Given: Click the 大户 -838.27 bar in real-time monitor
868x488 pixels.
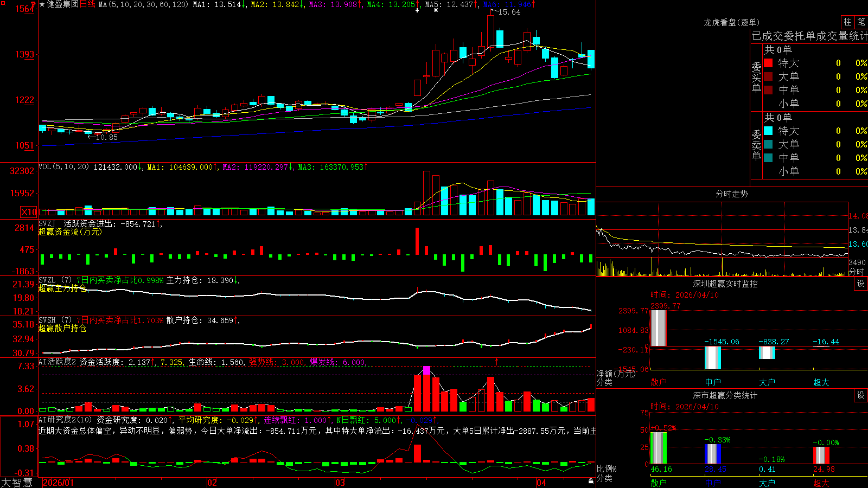Looking at the screenshot, I should (x=767, y=352).
